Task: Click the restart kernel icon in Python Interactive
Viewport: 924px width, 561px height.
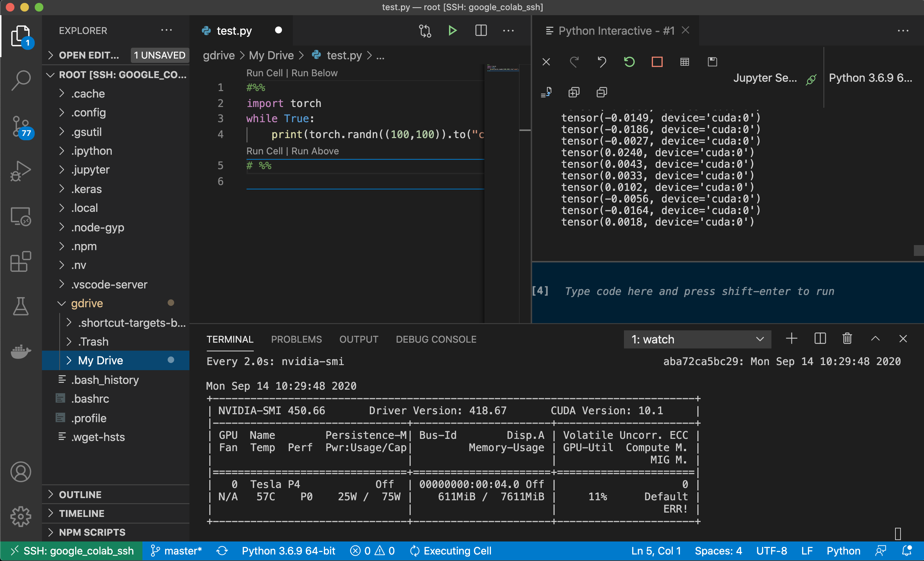Action: 628,61
